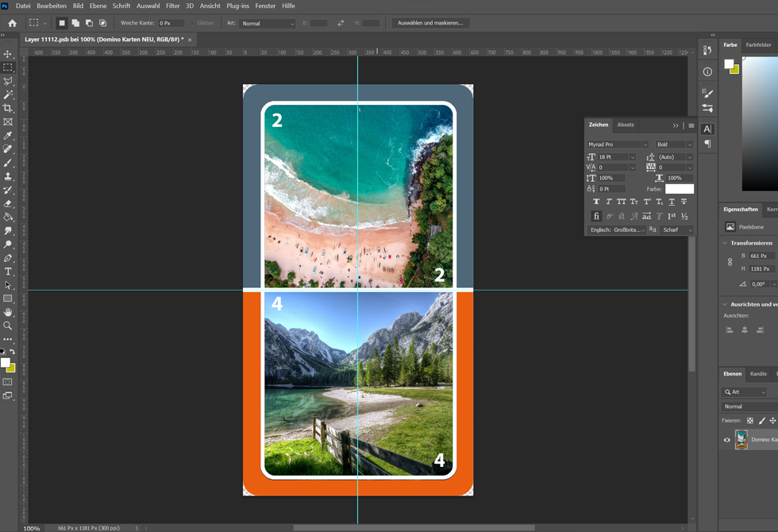Select the Dodge tool
Viewport: 778px width, 532px height.
(8, 245)
